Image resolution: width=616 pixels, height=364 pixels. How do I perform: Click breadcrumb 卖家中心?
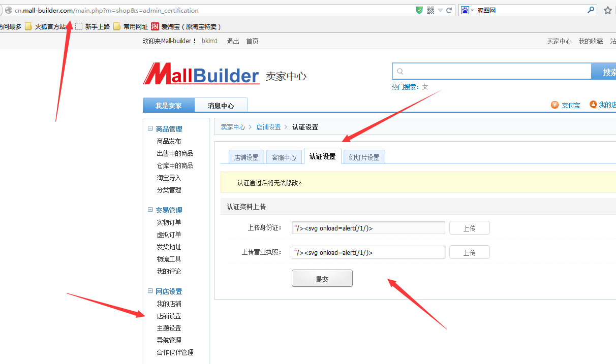(x=233, y=127)
